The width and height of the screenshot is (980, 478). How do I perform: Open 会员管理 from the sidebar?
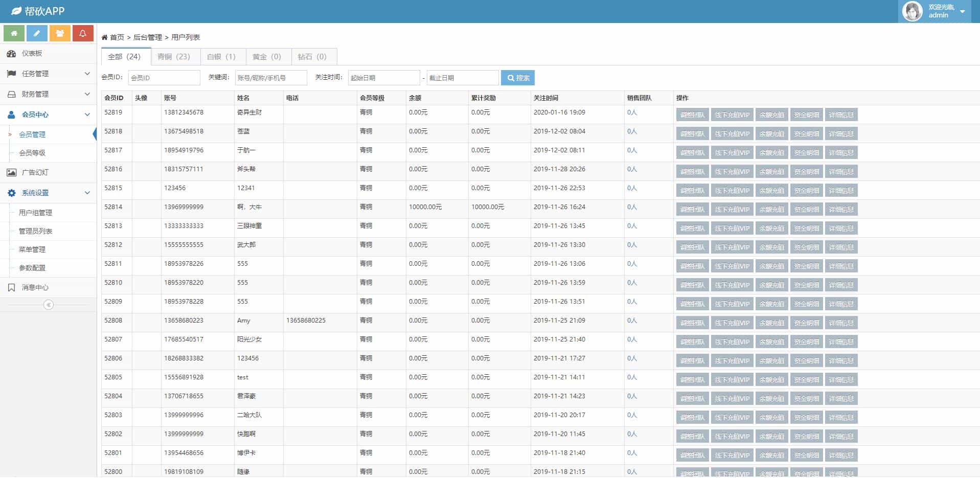tap(33, 134)
